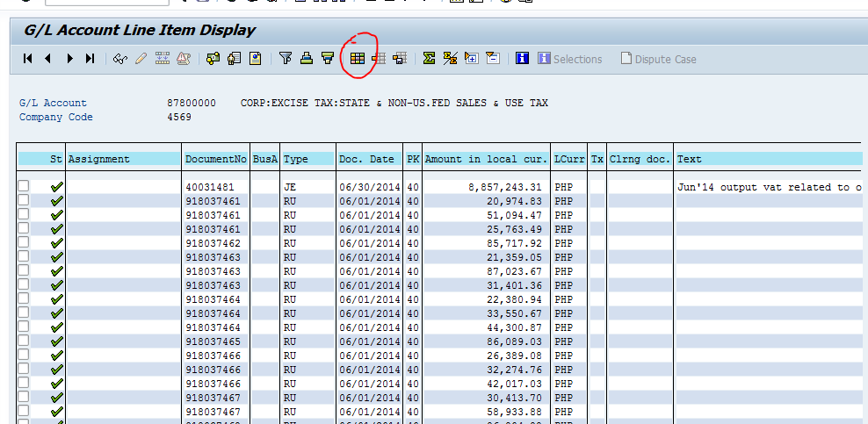The image size is (868, 424).
Task: Tick checkbox for row amount 87,023.67
Action: tap(23, 271)
